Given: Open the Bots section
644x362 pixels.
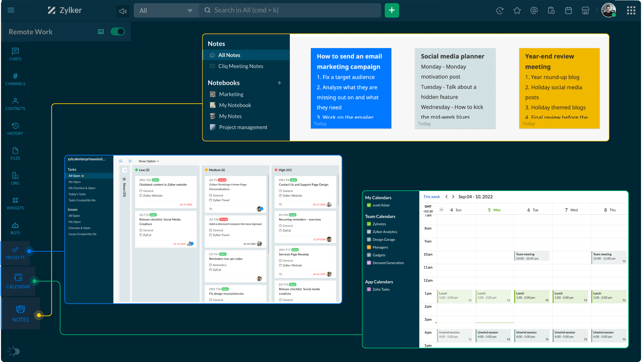Looking at the screenshot, I should tap(15, 228).
